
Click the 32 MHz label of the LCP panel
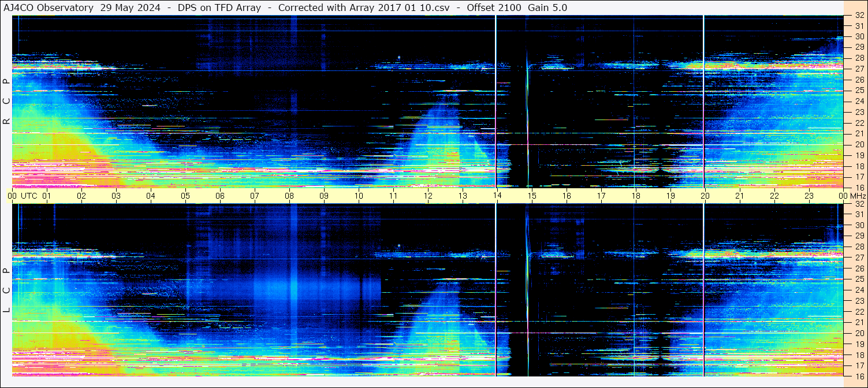tap(859, 204)
